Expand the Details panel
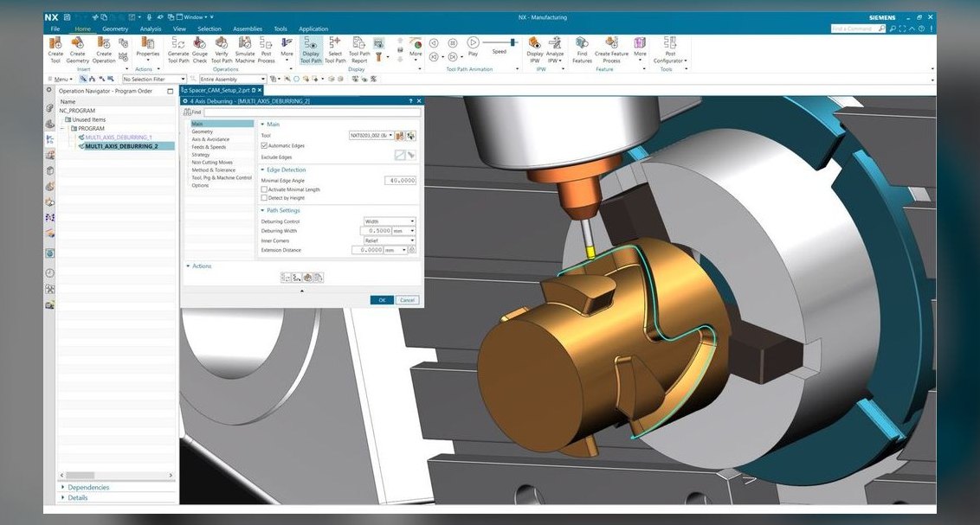The width and height of the screenshot is (980, 525). [74, 497]
